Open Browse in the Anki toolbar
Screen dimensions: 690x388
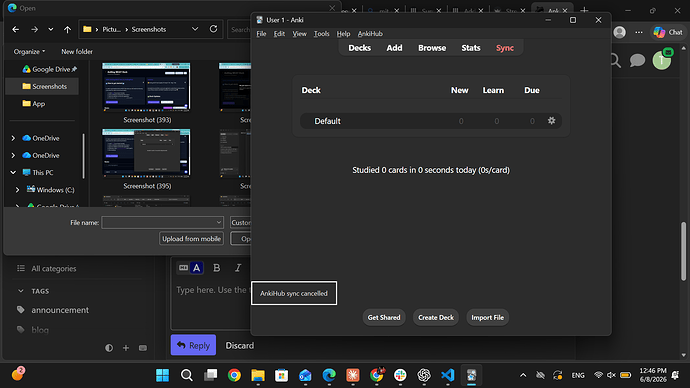coord(432,48)
